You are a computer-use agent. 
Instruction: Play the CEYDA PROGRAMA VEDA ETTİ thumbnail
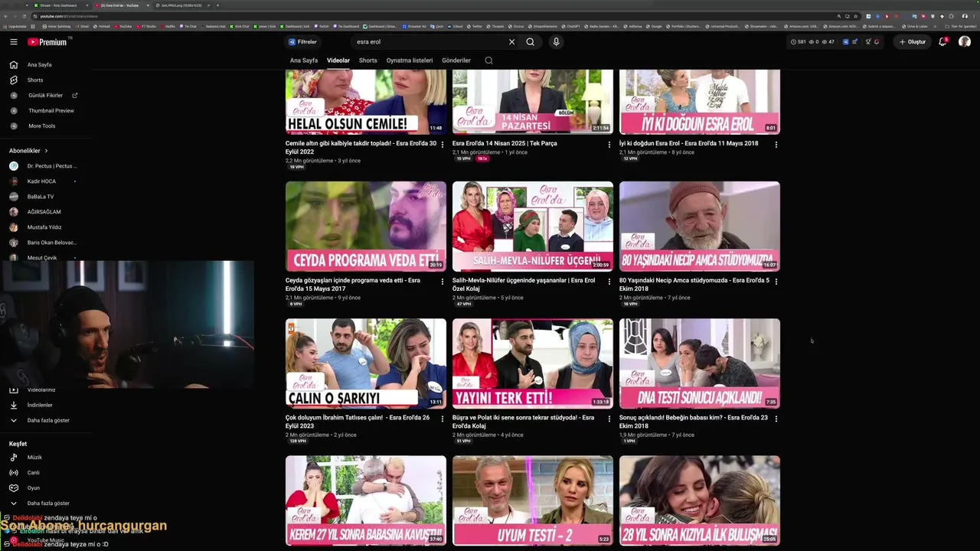point(366,227)
